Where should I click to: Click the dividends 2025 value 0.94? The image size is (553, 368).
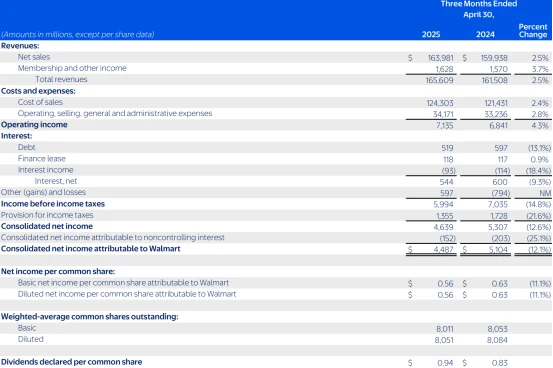(x=445, y=363)
